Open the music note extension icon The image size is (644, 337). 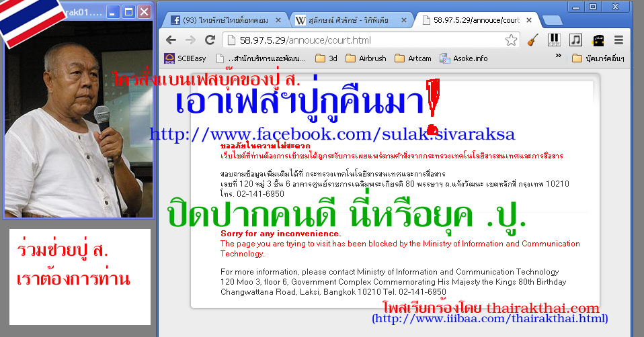tap(575, 40)
